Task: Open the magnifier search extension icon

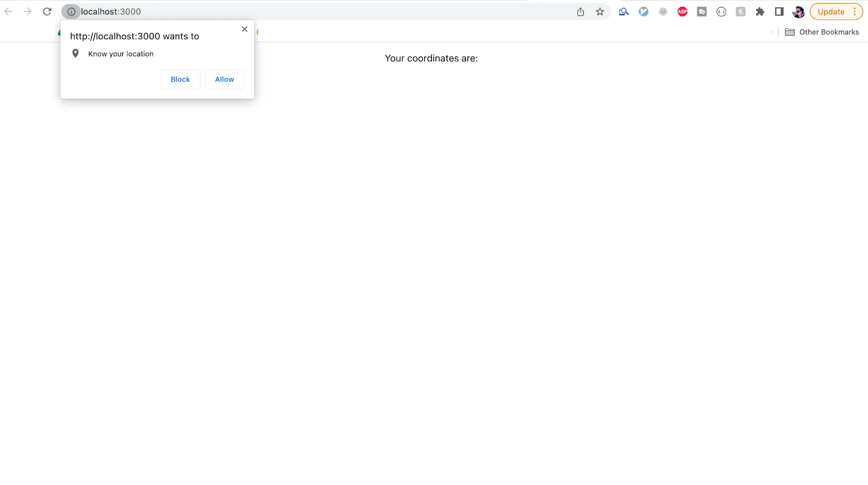Action: click(624, 11)
